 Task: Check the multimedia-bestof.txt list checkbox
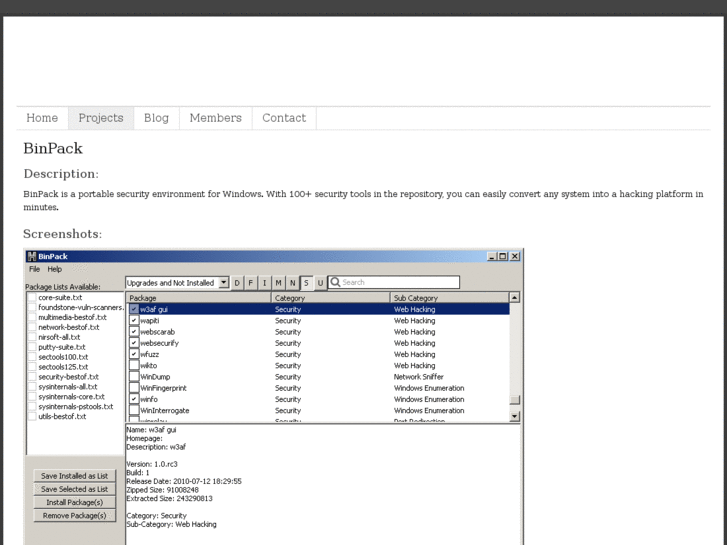point(32,317)
